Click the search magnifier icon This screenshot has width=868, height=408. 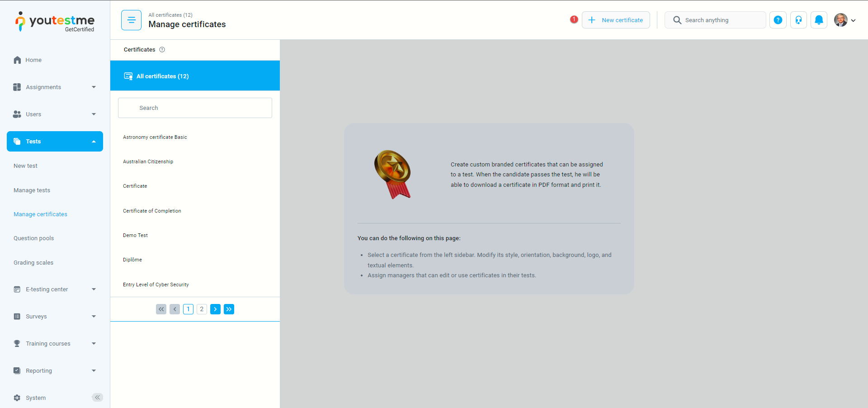tap(677, 20)
